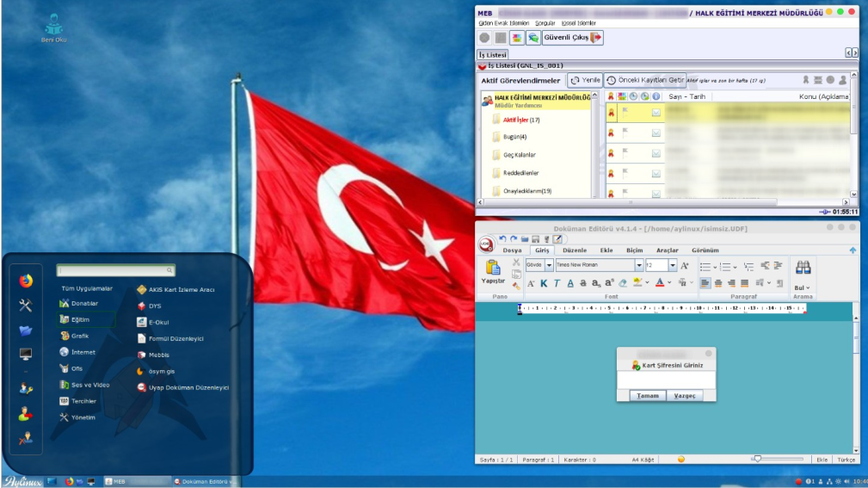Expand the bullet list dropdown arrow
This screenshot has width=868, height=488.
[x=715, y=267]
